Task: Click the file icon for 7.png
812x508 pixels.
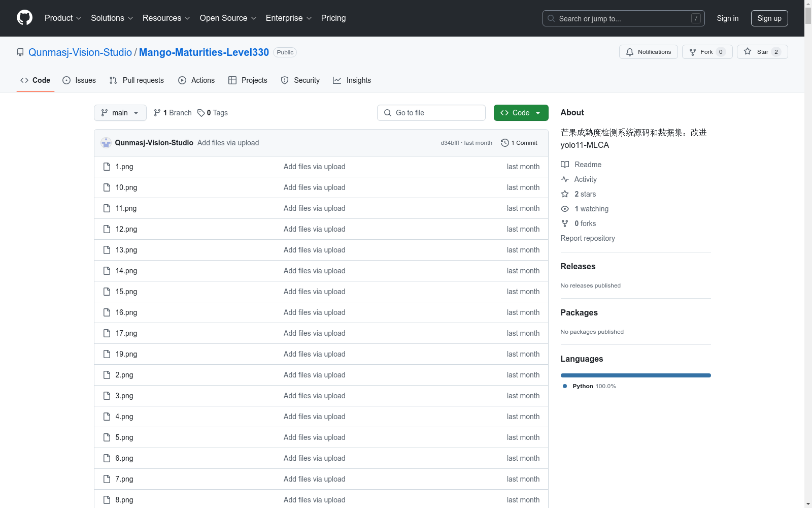Action: coord(107,479)
